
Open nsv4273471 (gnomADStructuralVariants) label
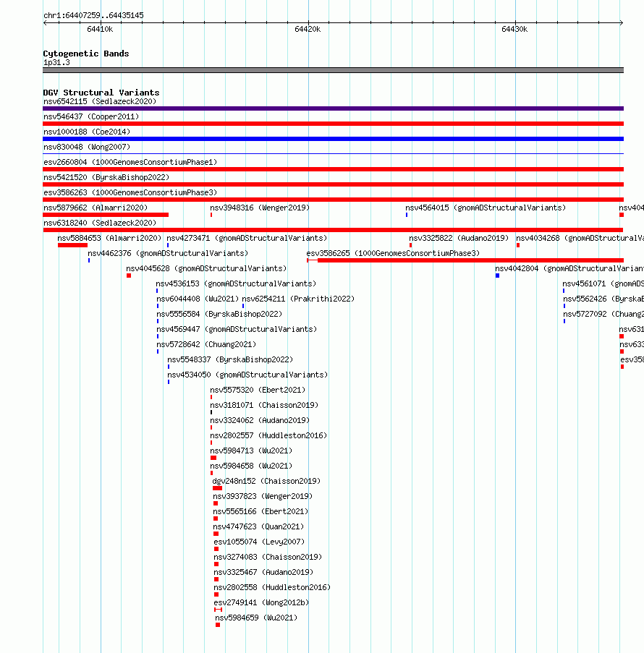point(247,238)
